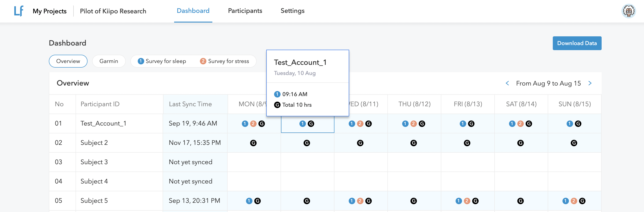The width and height of the screenshot is (644, 212).
Task: Click the tooltip Garmin Total 10 hrs badge
Action: tap(277, 105)
